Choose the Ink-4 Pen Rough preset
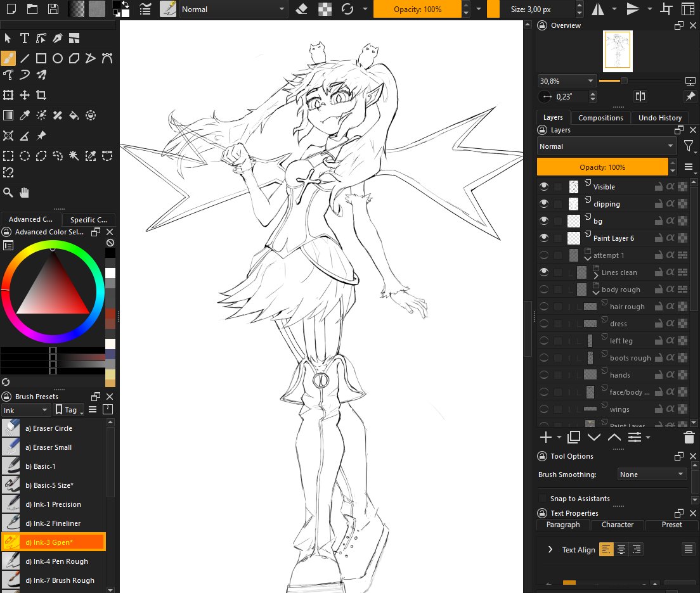The image size is (700, 593). pos(53,561)
